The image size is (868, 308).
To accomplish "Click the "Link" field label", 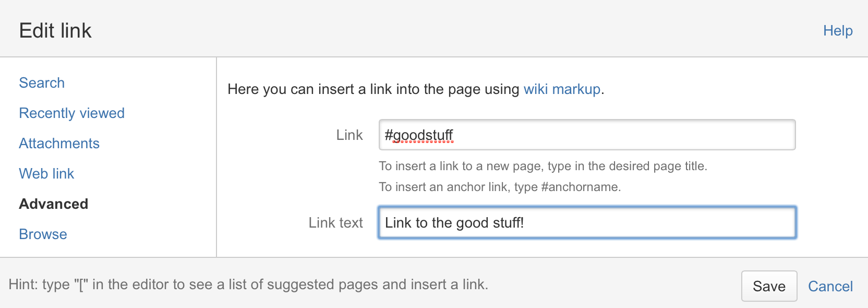I will click(349, 135).
